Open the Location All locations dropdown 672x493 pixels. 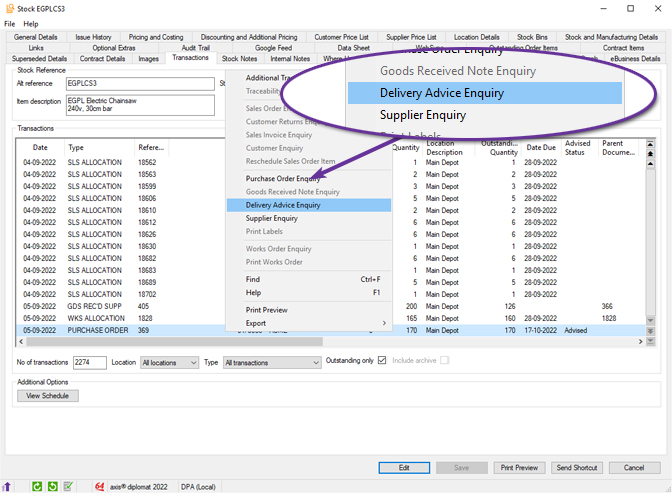(x=169, y=363)
